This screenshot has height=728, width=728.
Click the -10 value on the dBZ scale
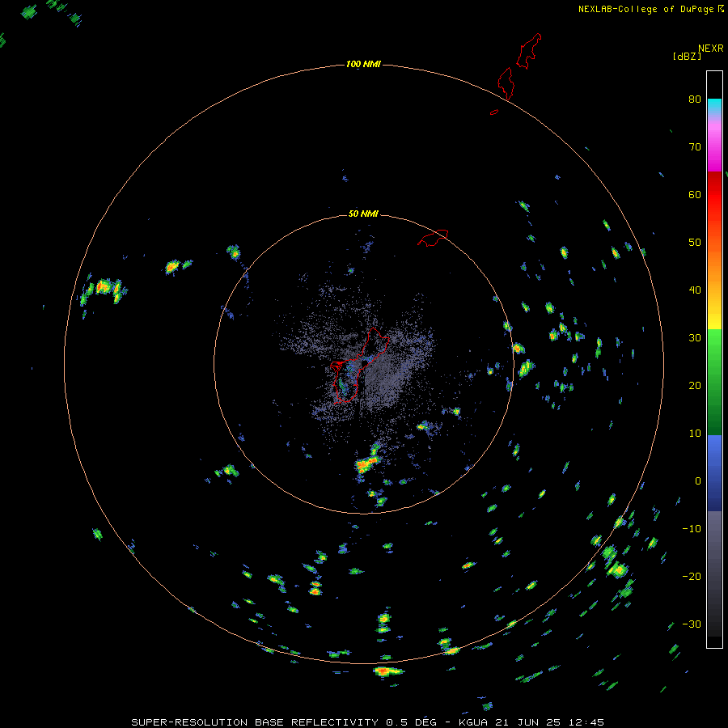[x=692, y=529]
